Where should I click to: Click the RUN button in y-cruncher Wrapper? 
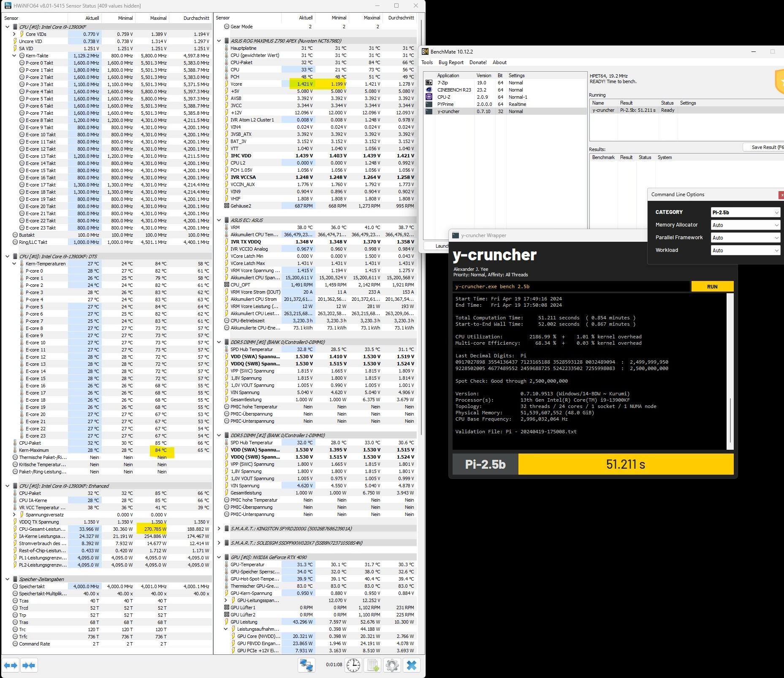pos(712,286)
